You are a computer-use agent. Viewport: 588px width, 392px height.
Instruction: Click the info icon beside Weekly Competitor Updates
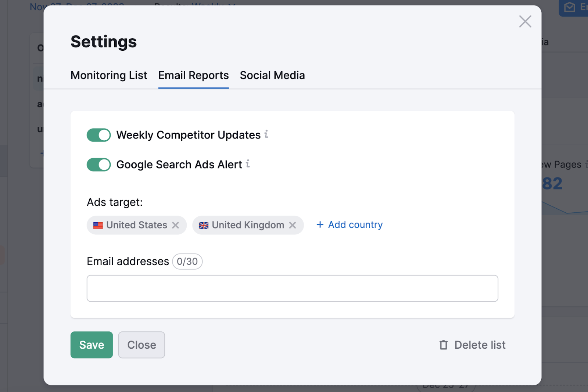click(267, 135)
